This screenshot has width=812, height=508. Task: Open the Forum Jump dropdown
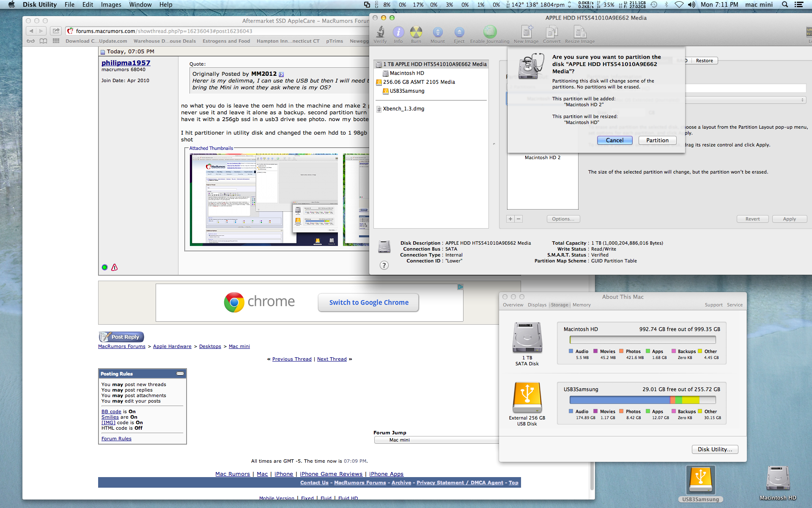pyautogui.click(x=436, y=440)
